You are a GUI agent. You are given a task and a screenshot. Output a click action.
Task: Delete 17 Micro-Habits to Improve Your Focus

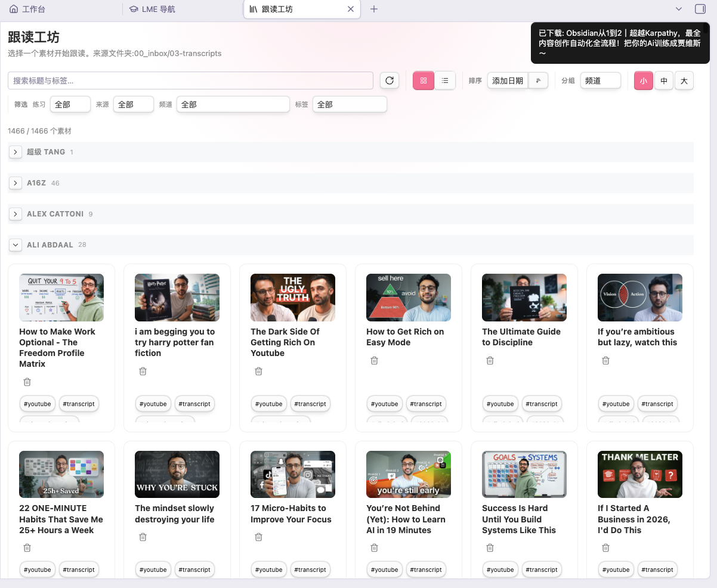(258, 537)
